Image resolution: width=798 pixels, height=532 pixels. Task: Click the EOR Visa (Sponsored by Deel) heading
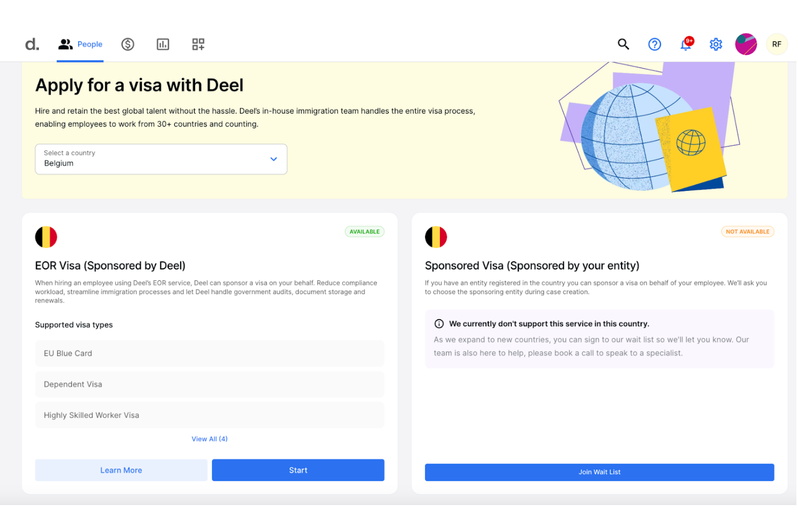tap(111, 266)
